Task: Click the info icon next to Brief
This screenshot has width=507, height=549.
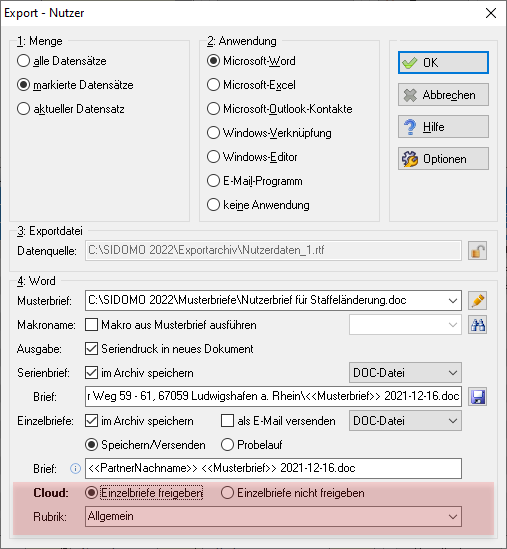Action: coord(75,468)
